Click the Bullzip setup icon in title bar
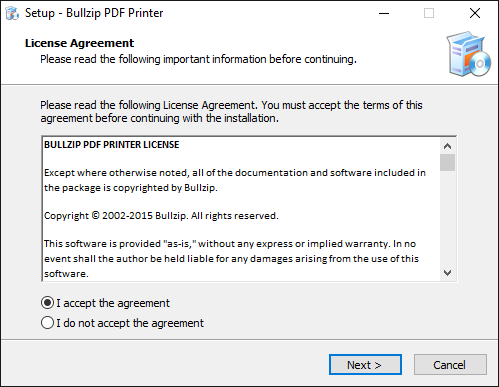This screenshot has height=387, width=499. coord(12,13)
